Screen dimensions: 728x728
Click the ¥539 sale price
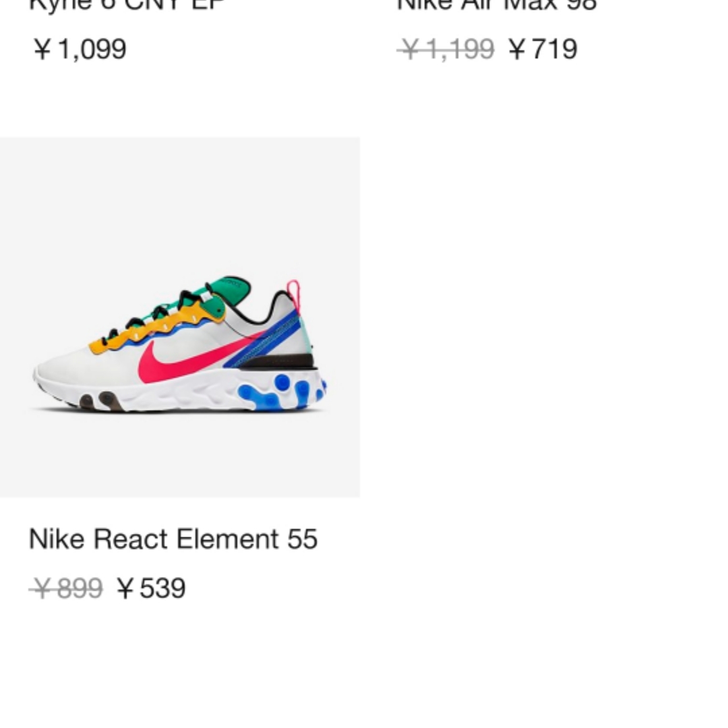click(x=152, y=588)
